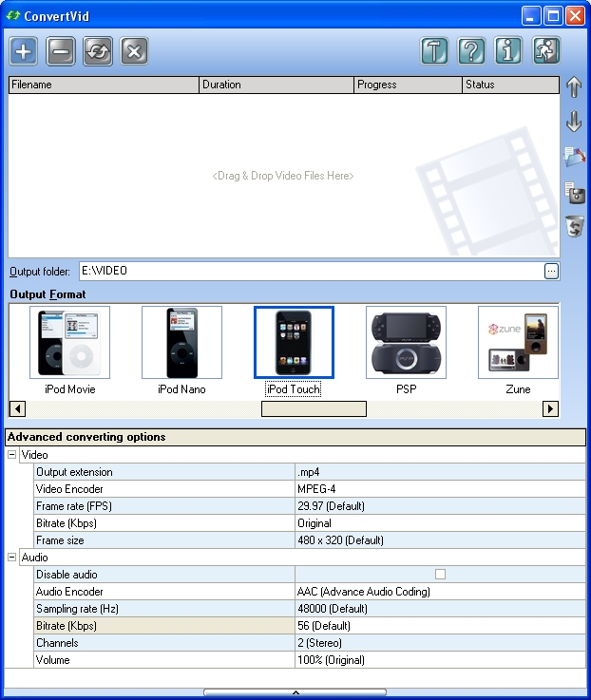Click the format list left scroll arrow
591x700 pixels.
coord(17,408)
